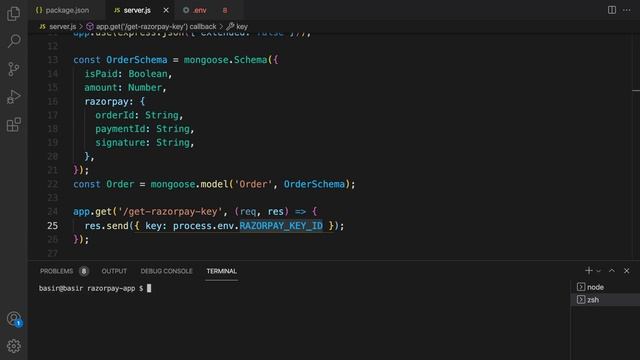Open the Explorer view in activity bar
Image resolution: width=640 pixels, height=360 pixels.
coord(13,14)
